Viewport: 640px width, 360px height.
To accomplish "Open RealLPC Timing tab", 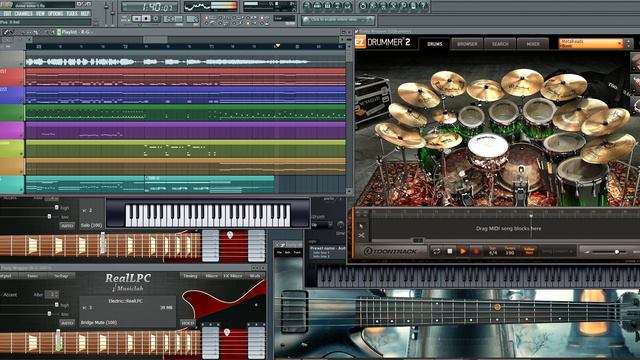I will tap(190, 276).
